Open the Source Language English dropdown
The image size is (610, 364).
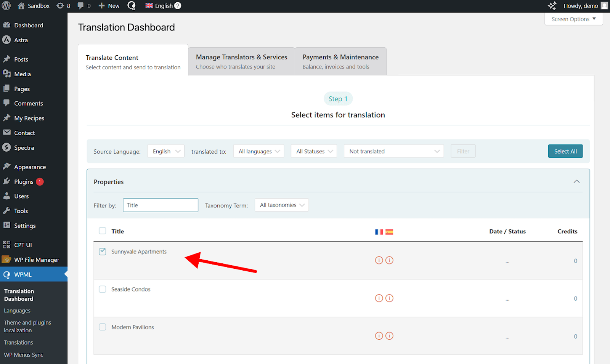click(166, 151)
